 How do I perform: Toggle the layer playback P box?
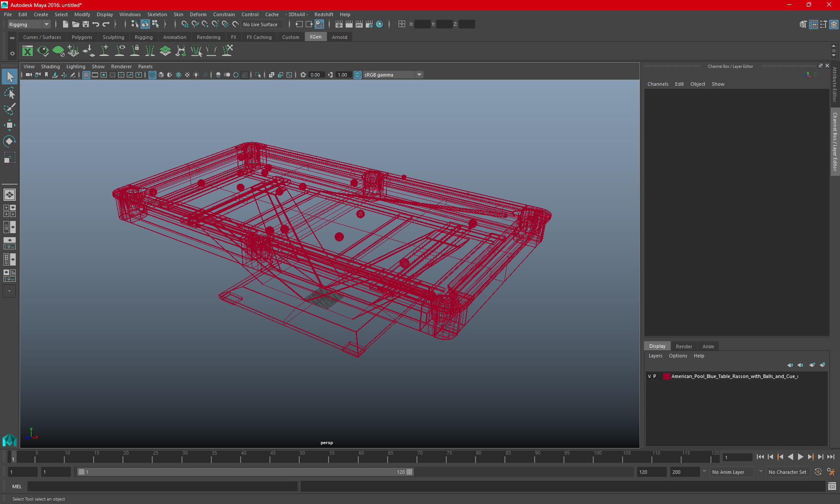(655, 376)
